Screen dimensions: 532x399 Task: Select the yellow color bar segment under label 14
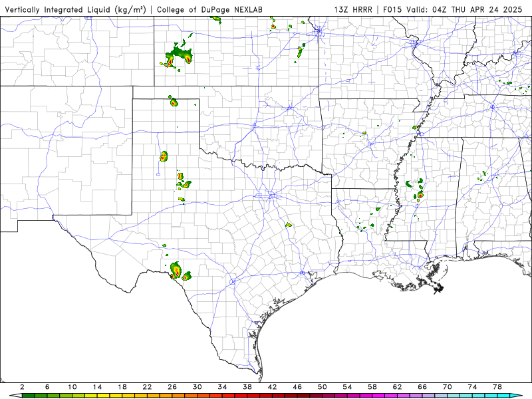(x=104, y=396)
